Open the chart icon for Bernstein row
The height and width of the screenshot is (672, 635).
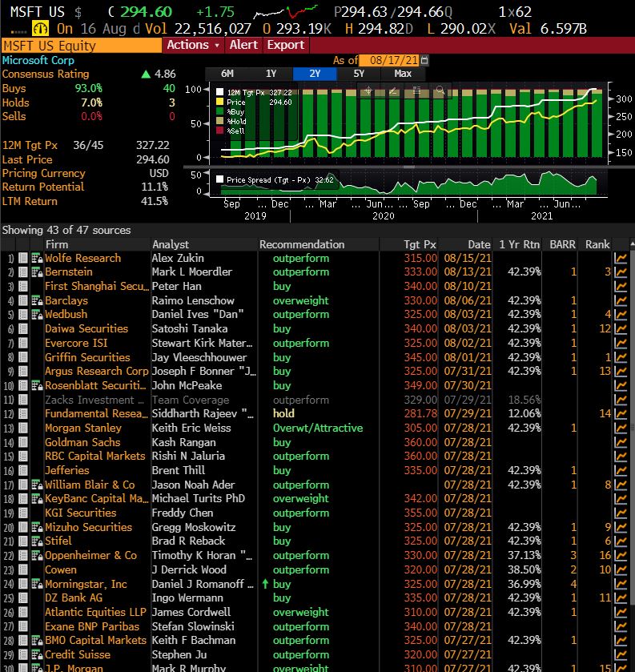click(621, 272)
